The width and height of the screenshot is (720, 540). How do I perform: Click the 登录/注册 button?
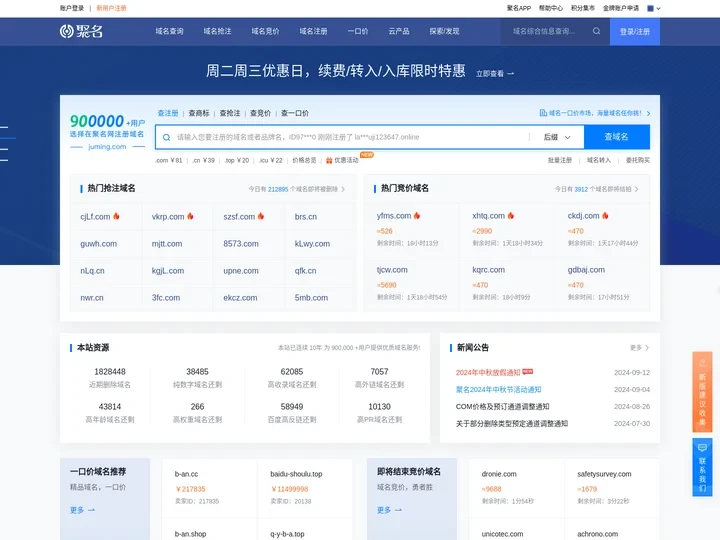[x=635, y=32]
